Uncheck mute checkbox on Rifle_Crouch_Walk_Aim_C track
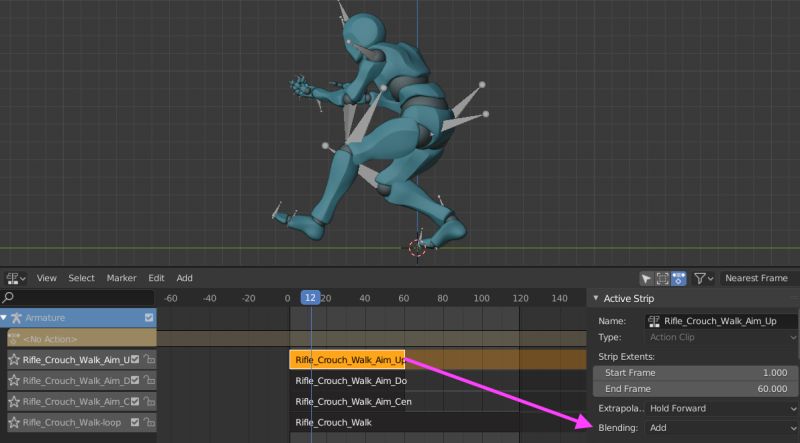This screenshot has height=443, width=800. pyautogui.click(x=135, y=402)
